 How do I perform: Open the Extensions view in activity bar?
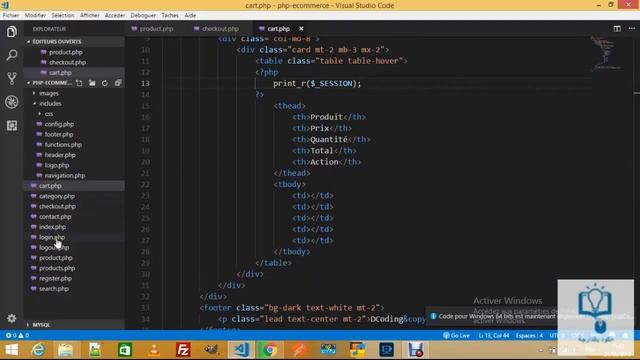coord(11,125)
